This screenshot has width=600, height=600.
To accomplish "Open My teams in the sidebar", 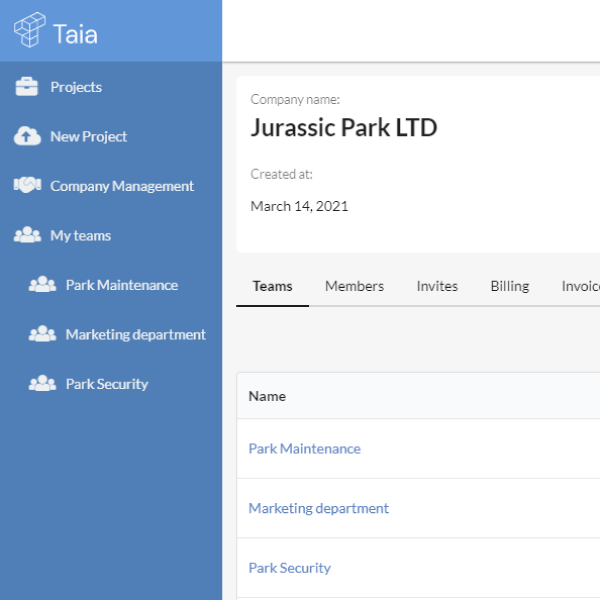I will (81, 236).
